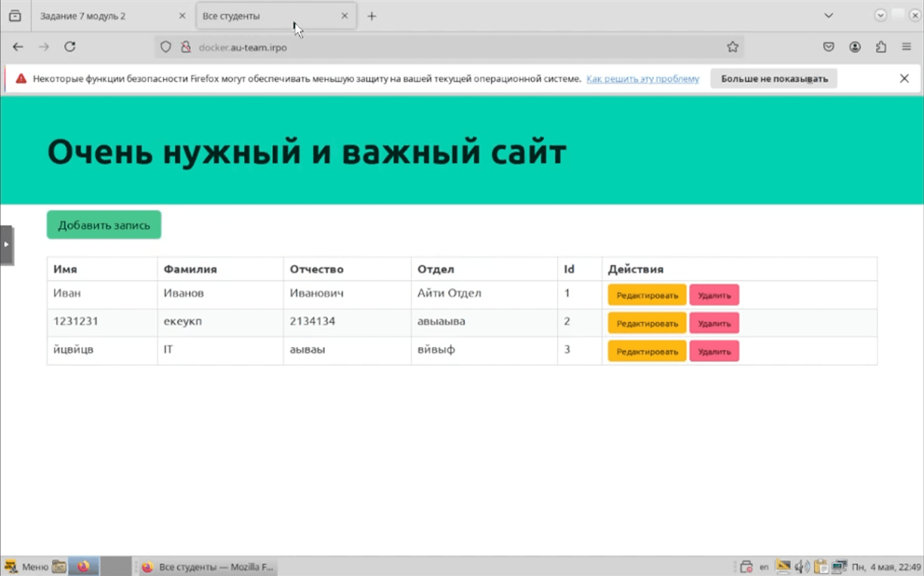Open the keyboard layout 'en' indicator
Viewport: 924px width, 576px height.
[764, 567]
